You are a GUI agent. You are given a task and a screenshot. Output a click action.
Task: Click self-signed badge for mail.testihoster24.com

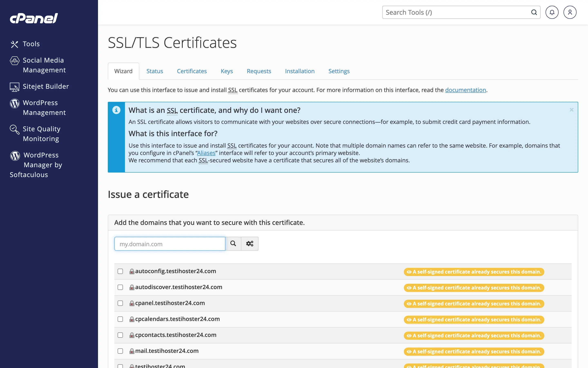(x=474, y=351)
